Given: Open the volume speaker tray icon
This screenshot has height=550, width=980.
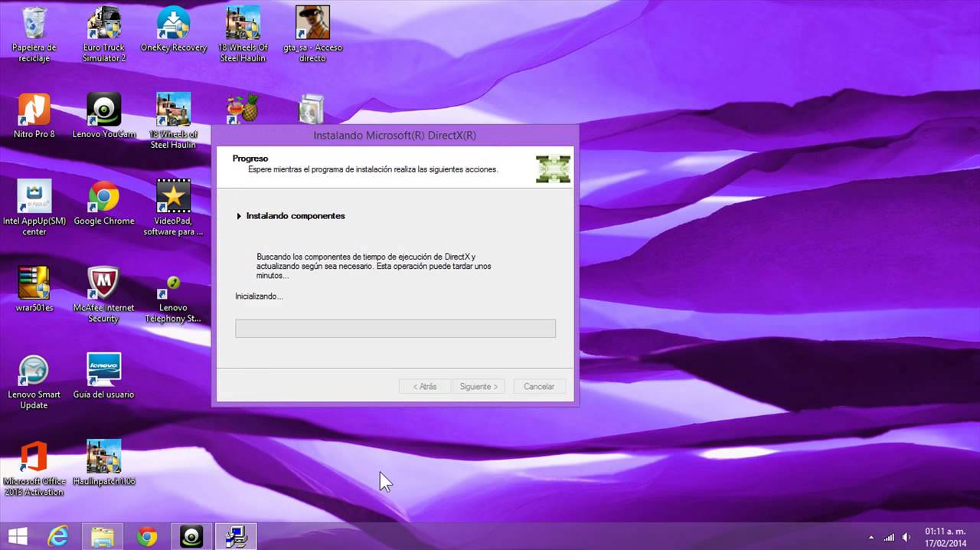Looking at the screenshot, I should coord(906,537).
